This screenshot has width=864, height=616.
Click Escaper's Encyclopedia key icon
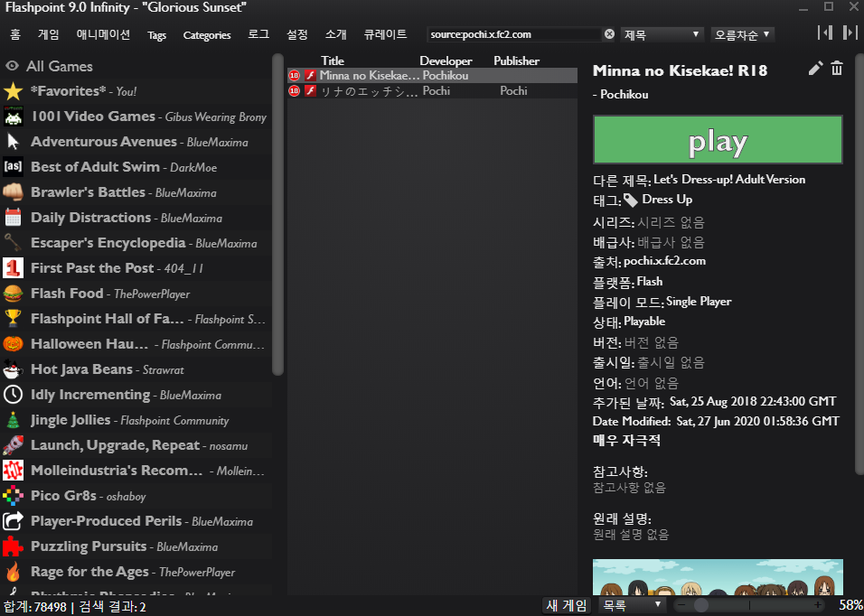[x=14, y=243]
